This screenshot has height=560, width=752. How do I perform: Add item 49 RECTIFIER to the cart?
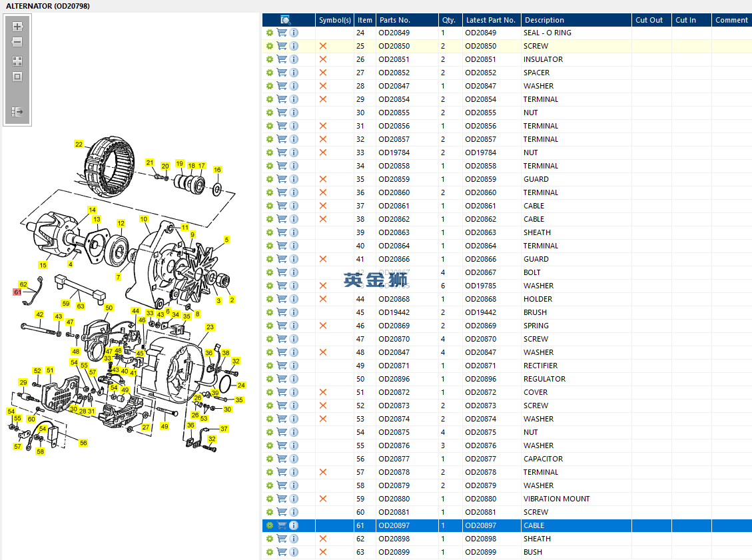coord(282,366)
